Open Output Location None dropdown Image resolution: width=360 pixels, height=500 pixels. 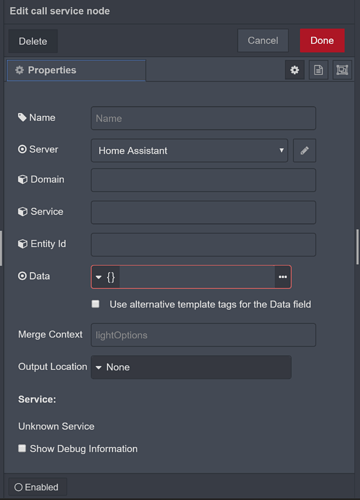click(x=191, y=367)
